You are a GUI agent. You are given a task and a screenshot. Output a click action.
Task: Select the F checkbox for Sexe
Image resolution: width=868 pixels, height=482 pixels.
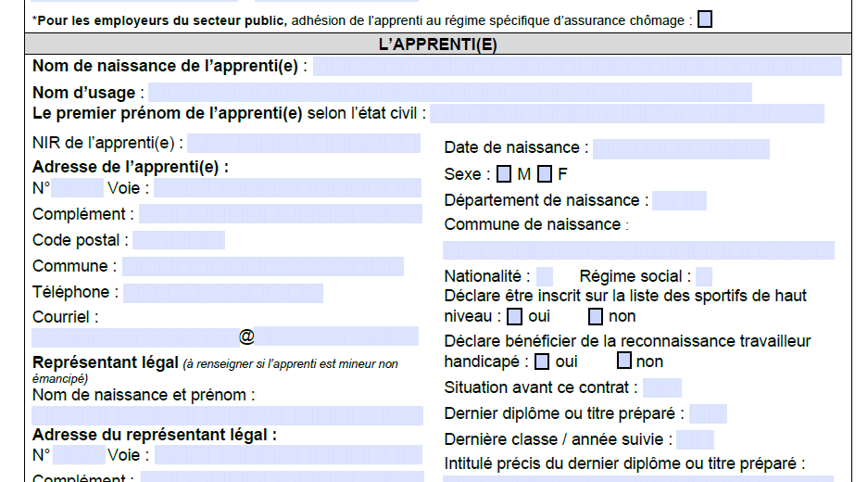click(x=545, y=173)
